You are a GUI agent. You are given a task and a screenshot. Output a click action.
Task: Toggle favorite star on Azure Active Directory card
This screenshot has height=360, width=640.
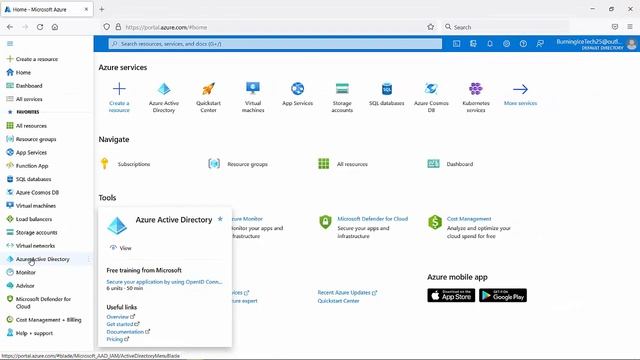[x=220, y=219]
